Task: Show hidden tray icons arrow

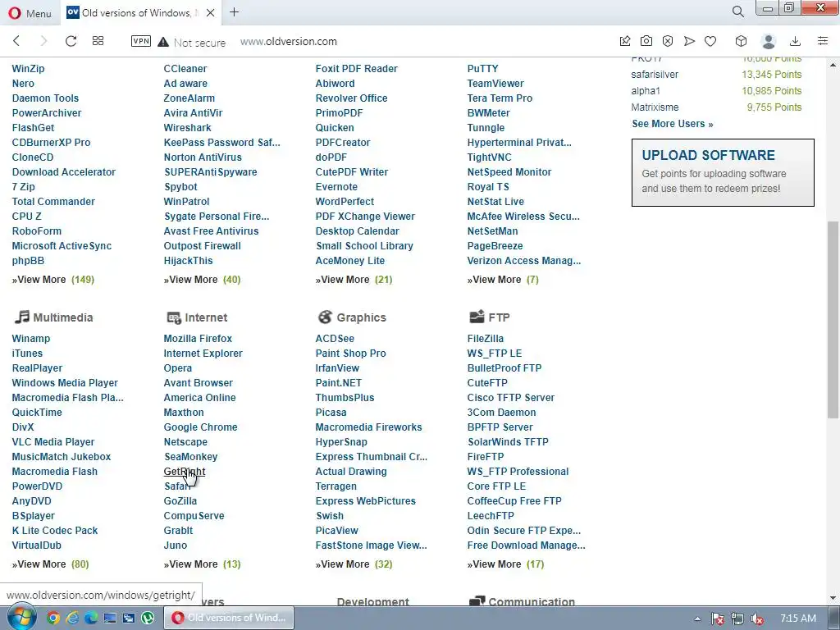Action: [x=697, y=619]
